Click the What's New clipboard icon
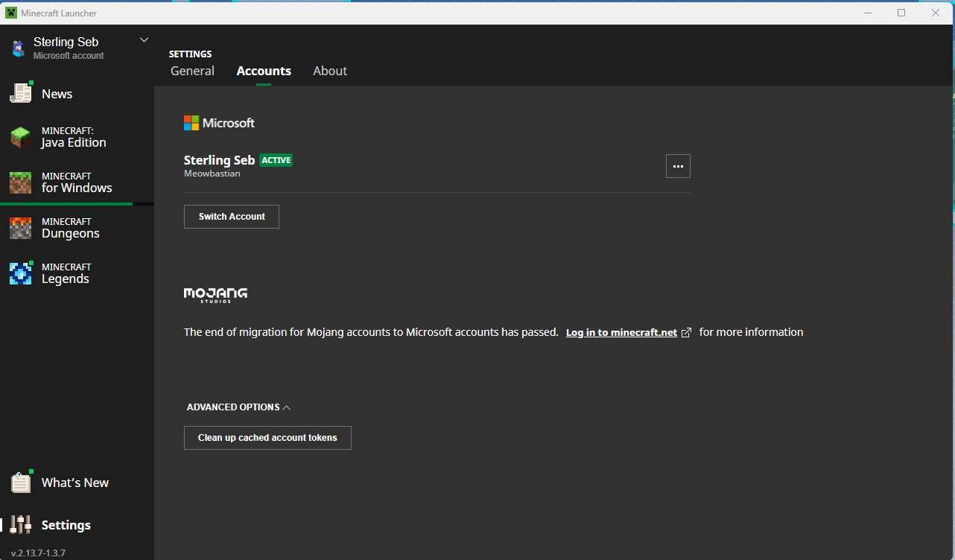The width and height of the screenshot is (955, 560). pyautogui.click(x=21, y=482)
